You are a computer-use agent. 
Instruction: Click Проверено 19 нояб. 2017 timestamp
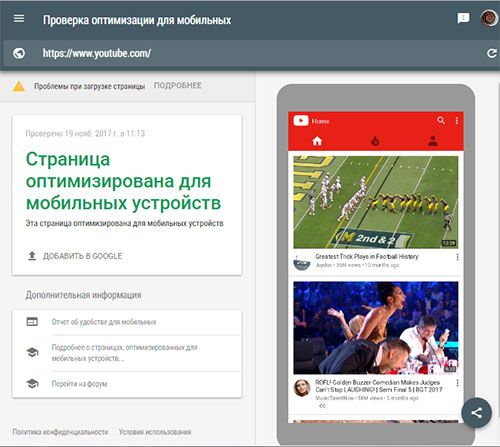85,134
